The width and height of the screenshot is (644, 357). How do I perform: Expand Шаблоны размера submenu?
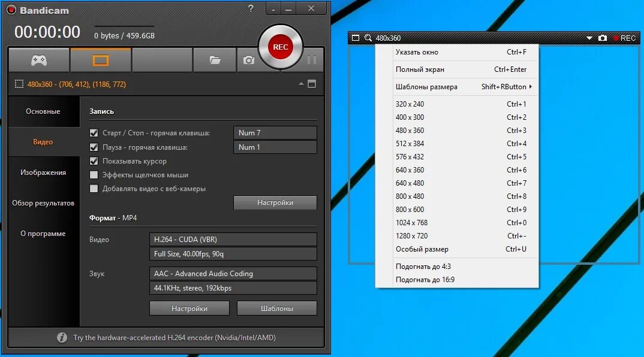point(457,87)
